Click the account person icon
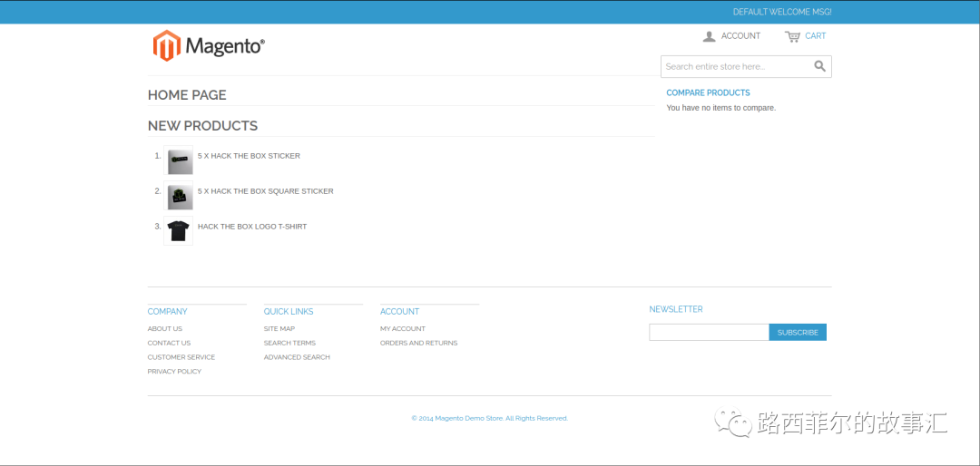Viewport: 980px width, 466px height. [709, 36]
